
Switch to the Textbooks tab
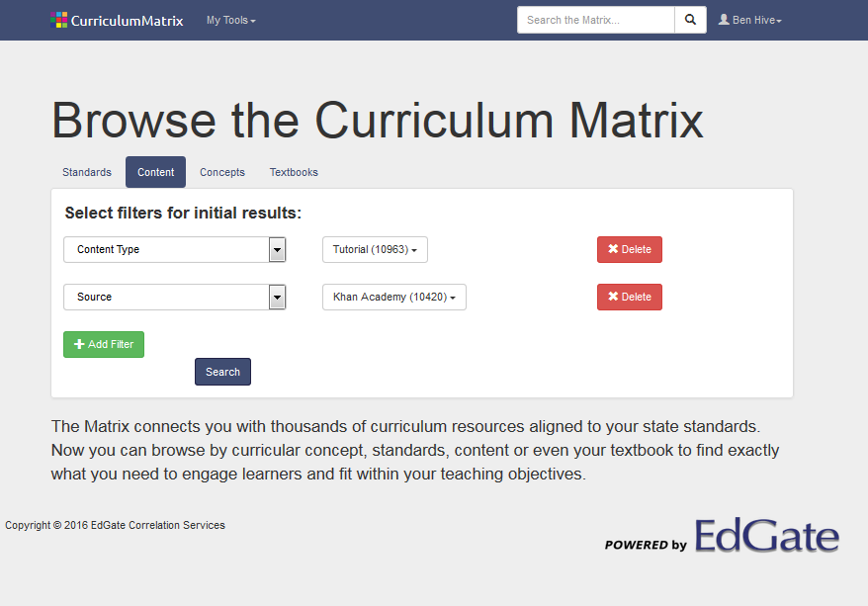click(x=294, y=172)
